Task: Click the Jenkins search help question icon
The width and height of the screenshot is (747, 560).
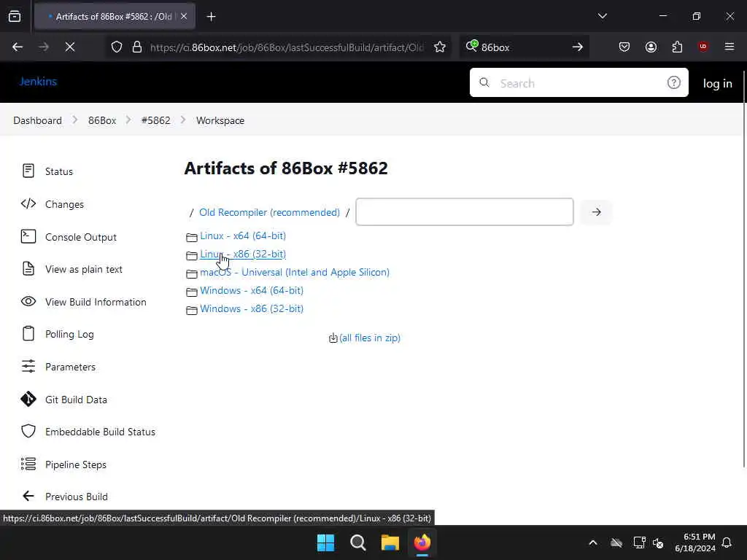Action: click(x=673, y=82)
